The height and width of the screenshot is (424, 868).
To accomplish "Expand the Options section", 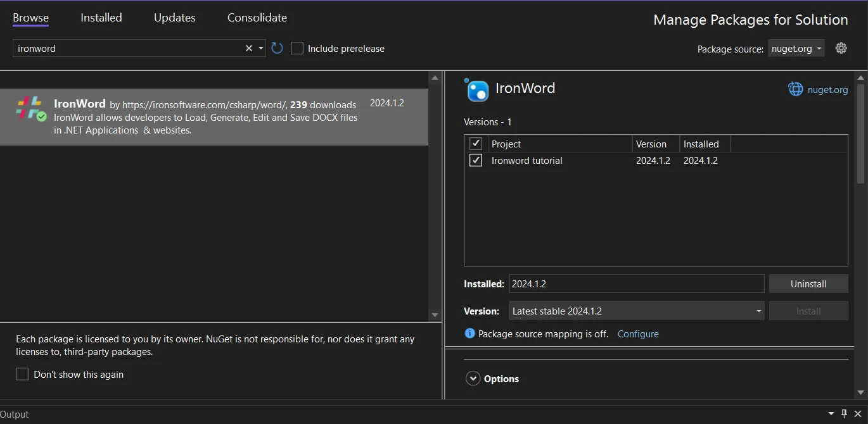I will point(473,378).
